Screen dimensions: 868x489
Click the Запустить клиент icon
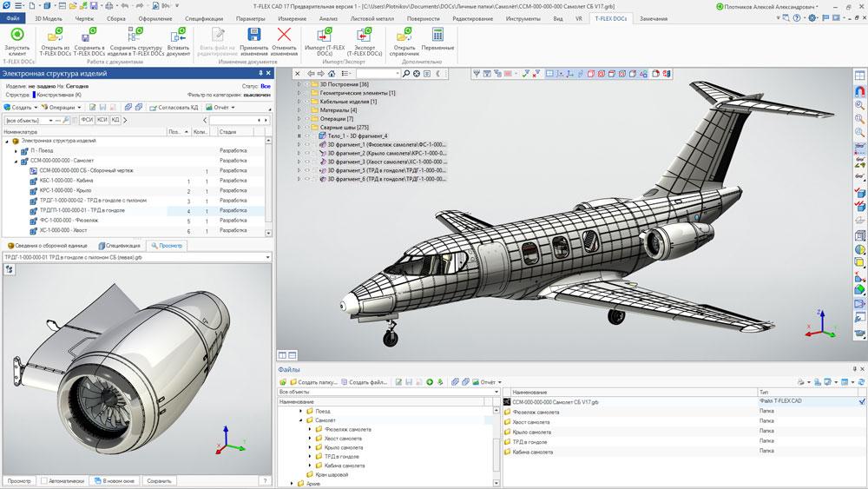click(x=17, y=35)
